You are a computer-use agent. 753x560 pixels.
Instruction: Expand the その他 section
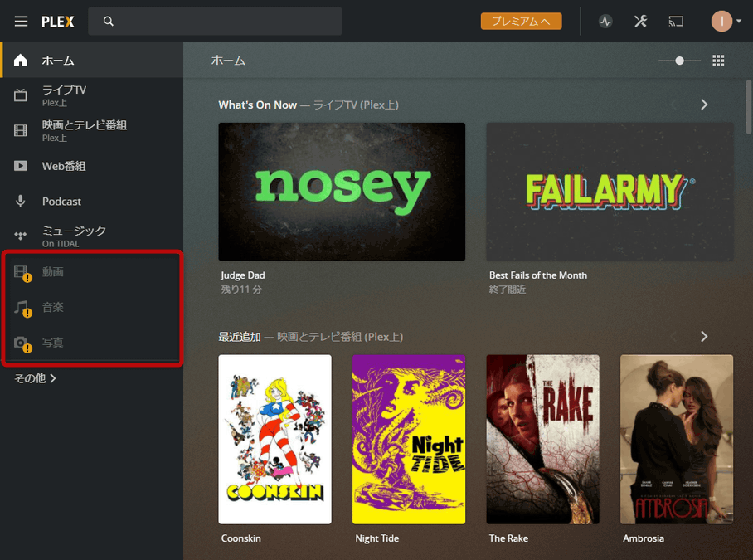pos(35,378)
